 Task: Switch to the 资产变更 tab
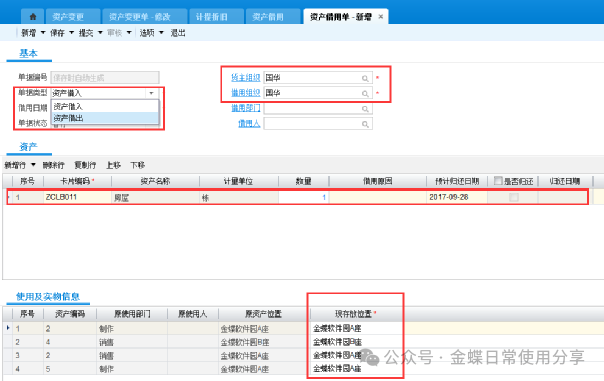coord(68,17)
